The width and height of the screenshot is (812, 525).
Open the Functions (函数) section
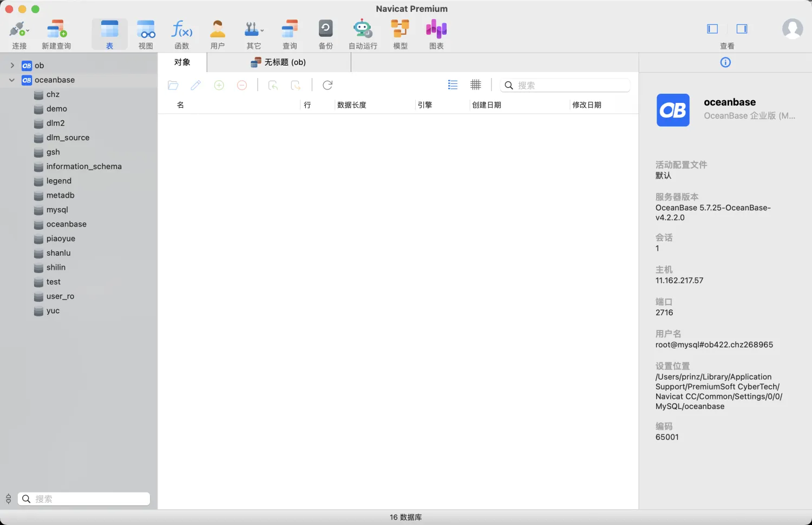click(x=182, y=29)
